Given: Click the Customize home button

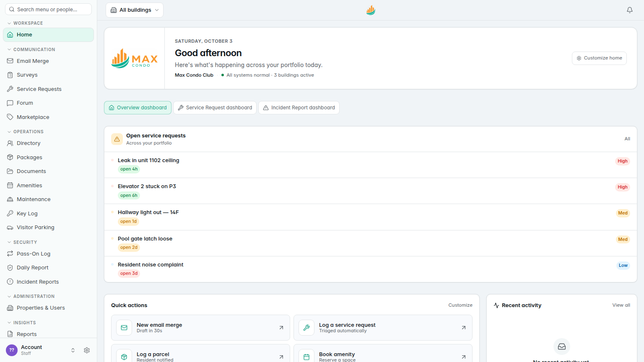Looking at the screenshot, I should tap(599, 58).
